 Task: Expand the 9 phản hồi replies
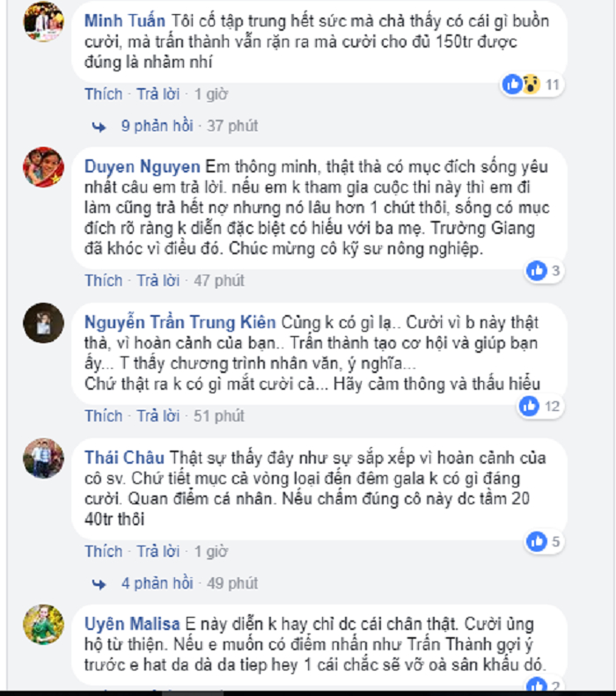[x=158, y=126]
